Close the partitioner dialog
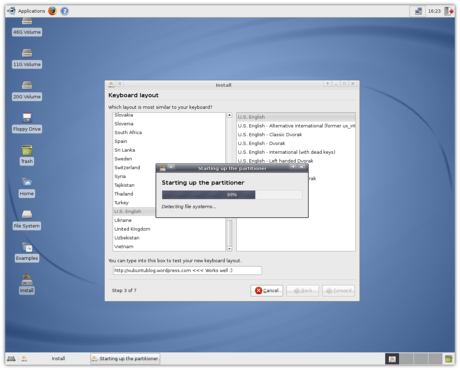This screenshot has height=370, width=460. point(301,167)
